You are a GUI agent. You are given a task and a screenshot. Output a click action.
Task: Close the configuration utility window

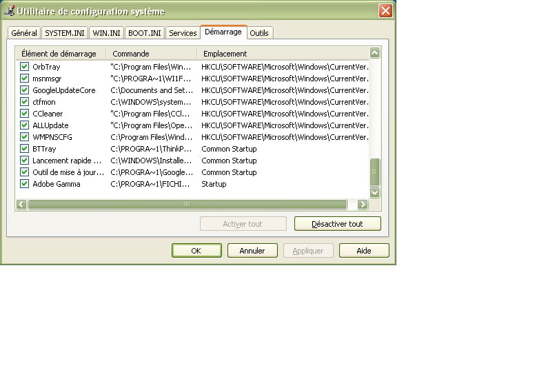(x=385, y=10)
